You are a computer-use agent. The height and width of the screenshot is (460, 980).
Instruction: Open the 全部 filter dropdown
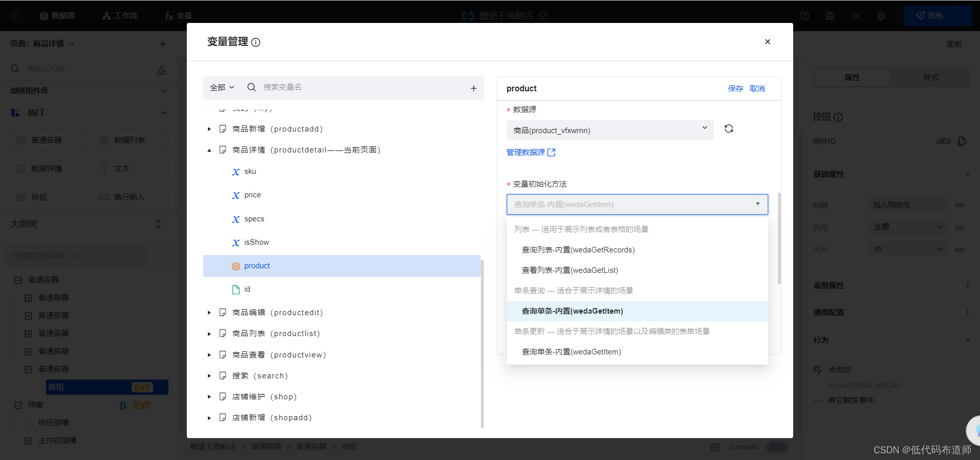222,88
